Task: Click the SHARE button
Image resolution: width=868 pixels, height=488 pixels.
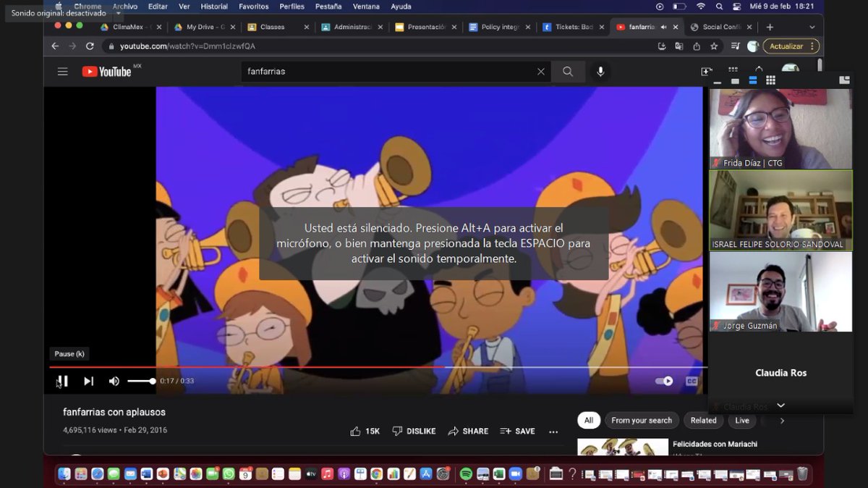Action: click(x=468, y=431)
